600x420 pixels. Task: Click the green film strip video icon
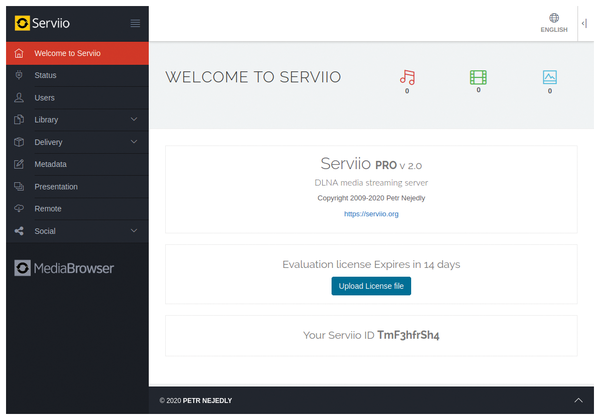click(x=478, y=77)
